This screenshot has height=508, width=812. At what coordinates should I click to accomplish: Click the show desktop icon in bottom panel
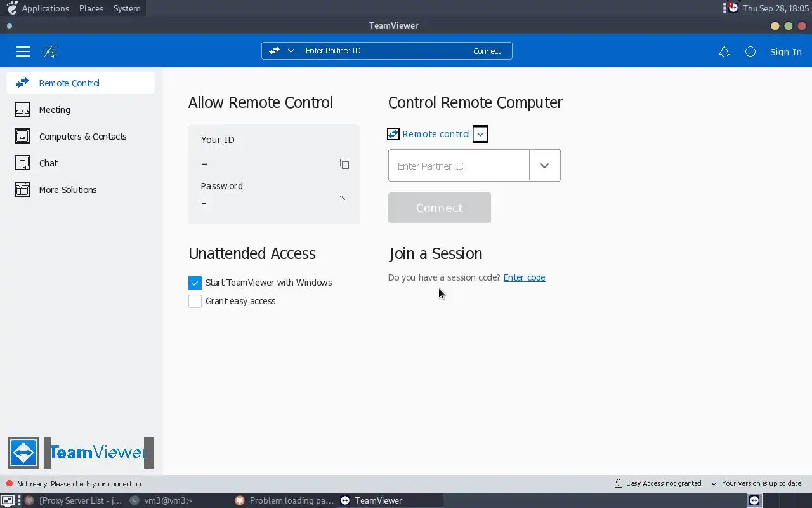pyautogui.click(x=7, y=500)
